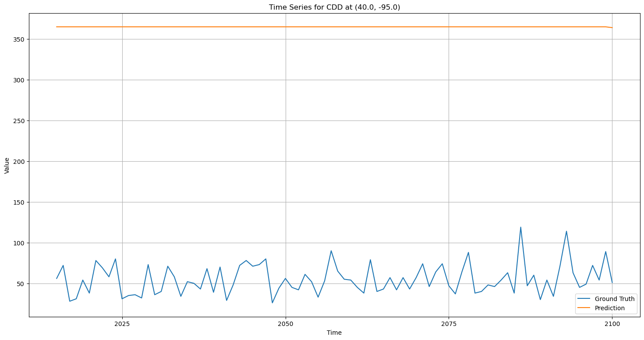Click the 2025 x-axis tick label
This screenshot has height=340, width=644.
point(122,324)
